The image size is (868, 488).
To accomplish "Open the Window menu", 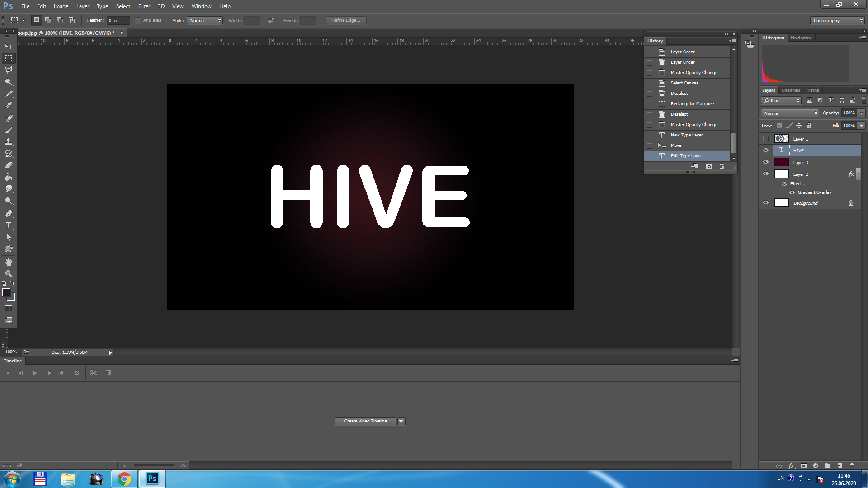I will click(x=201, y=6).
